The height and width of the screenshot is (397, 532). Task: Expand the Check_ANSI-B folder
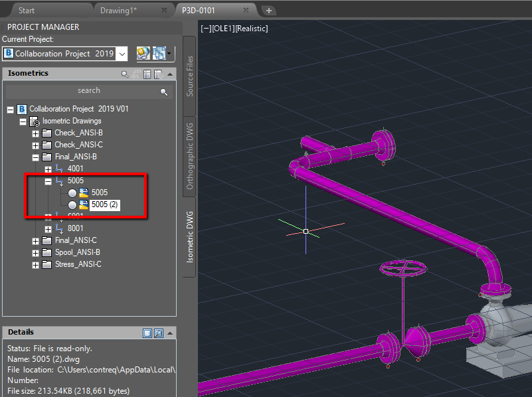pos(35,132)
